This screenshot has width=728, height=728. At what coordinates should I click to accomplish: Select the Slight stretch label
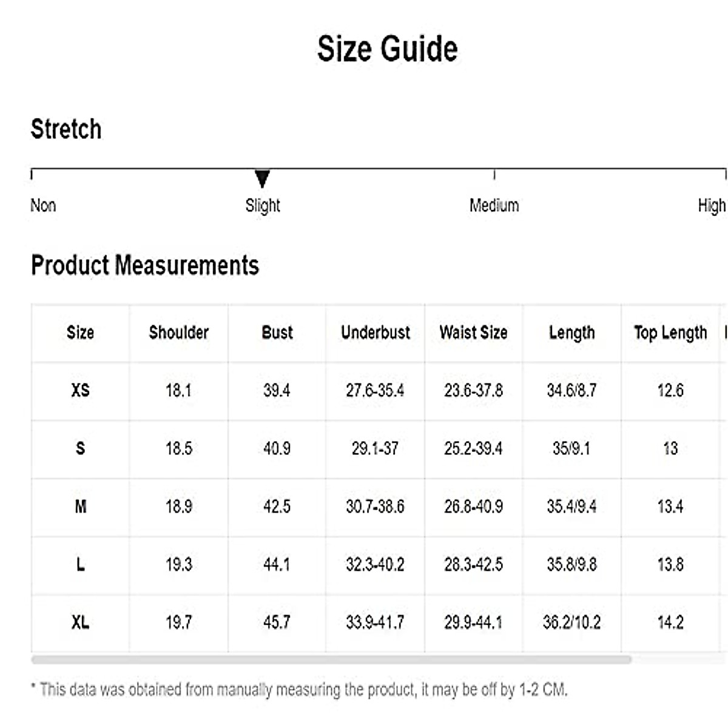(x=263, y=206)
